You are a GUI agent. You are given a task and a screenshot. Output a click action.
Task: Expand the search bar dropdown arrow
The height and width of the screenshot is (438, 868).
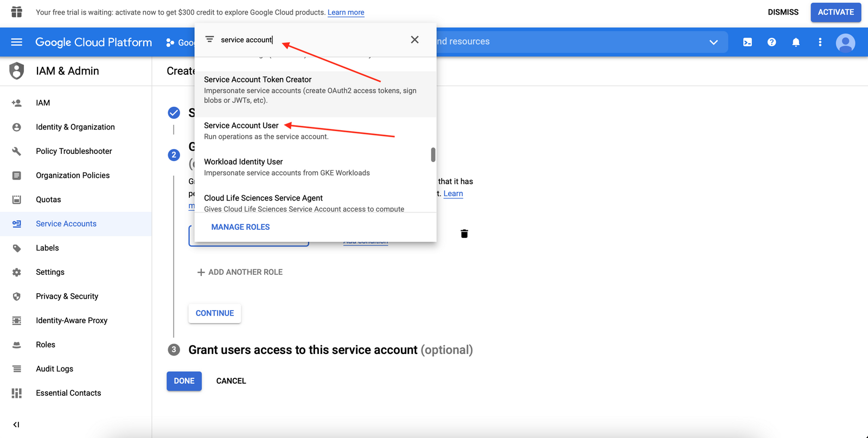[x=713, y=42]
